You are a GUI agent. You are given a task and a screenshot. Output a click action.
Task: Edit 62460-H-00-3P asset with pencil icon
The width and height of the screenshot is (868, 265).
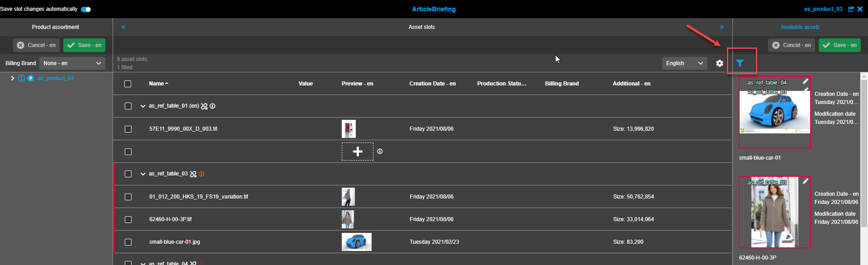pyautogui.click(x=805, y=181)
